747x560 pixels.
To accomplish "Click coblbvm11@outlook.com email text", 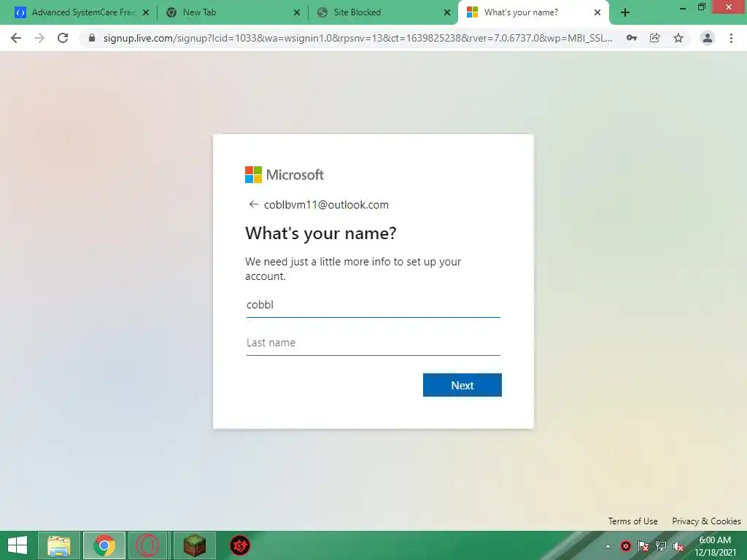I will [x=326, y=205].
